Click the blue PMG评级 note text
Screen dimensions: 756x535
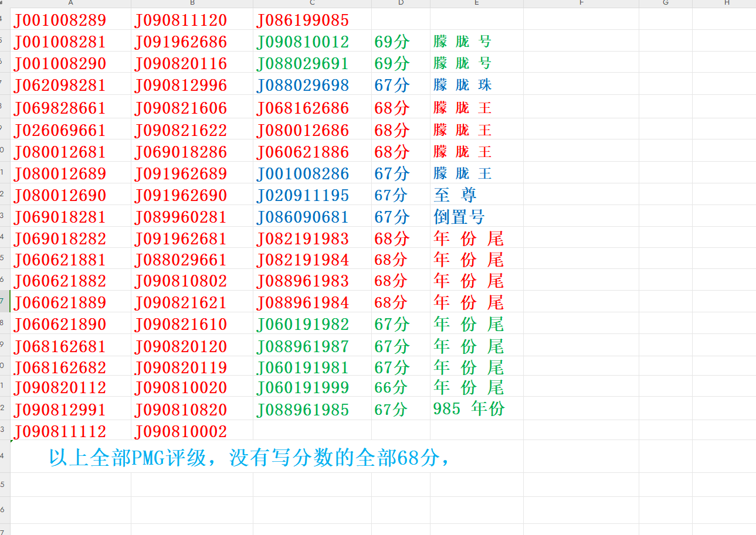249,458
